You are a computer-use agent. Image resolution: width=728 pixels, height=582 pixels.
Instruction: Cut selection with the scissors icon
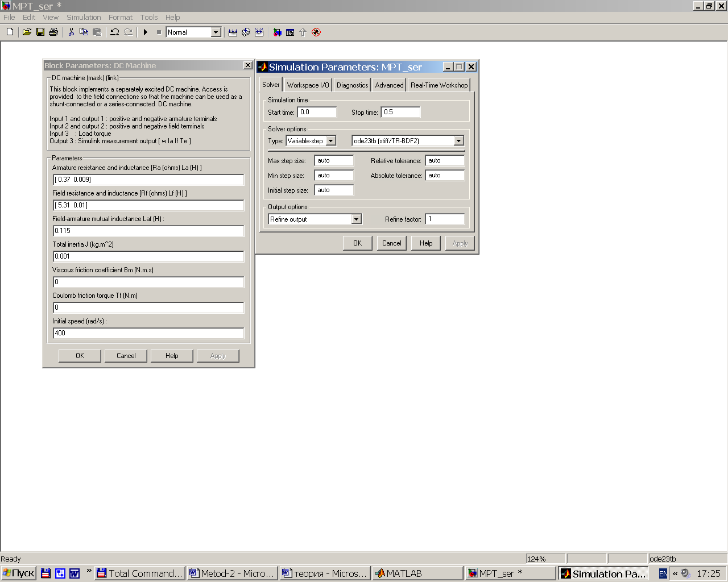(71, 32)
